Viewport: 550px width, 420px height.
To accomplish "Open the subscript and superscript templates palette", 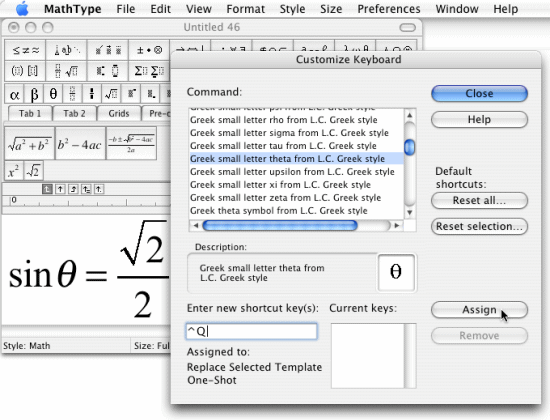I will click(x=108, y=71).
